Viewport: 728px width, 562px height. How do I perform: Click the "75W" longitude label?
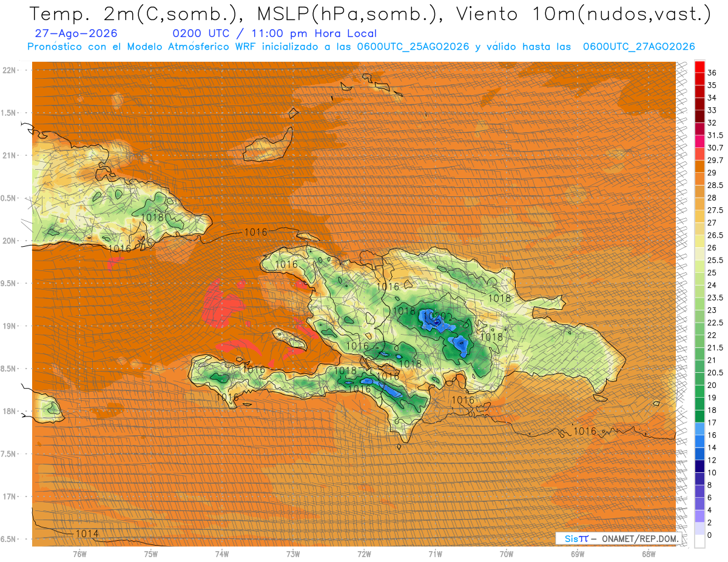(x=151, y=554)
